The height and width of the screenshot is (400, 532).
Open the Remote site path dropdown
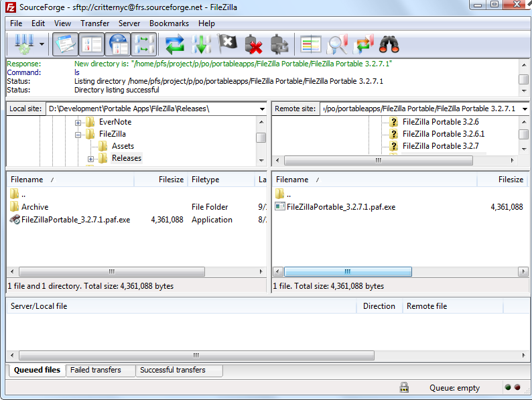(525, 109)
